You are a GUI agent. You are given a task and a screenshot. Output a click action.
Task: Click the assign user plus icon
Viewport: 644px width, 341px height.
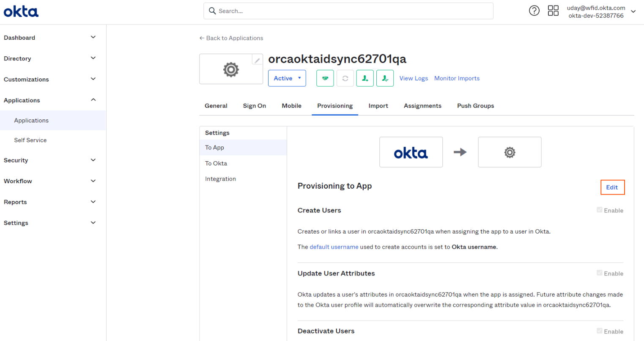point(365,78)
